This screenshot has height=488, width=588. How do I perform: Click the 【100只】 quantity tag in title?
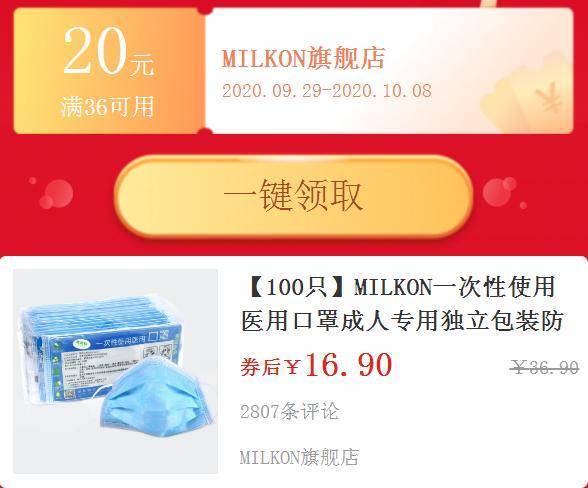pyautogui.click(x=296, y=288)
